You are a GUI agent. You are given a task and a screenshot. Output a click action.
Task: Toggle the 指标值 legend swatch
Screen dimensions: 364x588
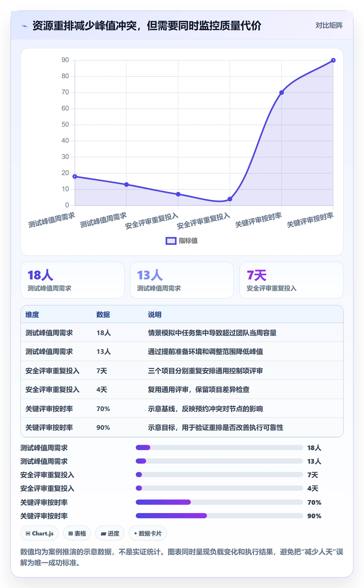coord(171,241)
